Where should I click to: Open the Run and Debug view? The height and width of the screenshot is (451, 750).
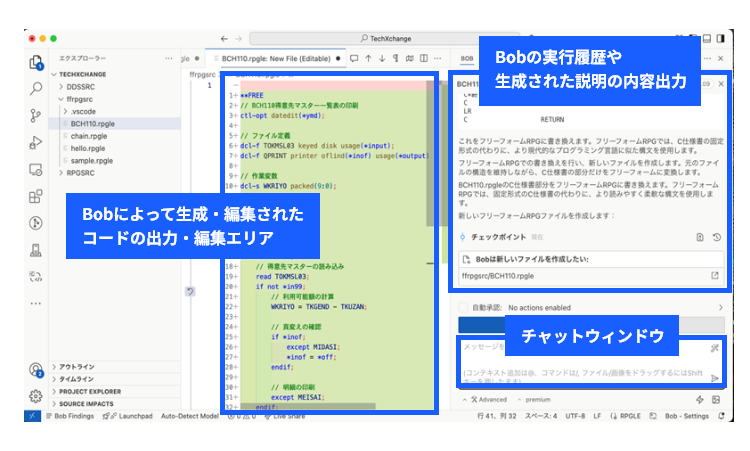click(x=36, y=143)
